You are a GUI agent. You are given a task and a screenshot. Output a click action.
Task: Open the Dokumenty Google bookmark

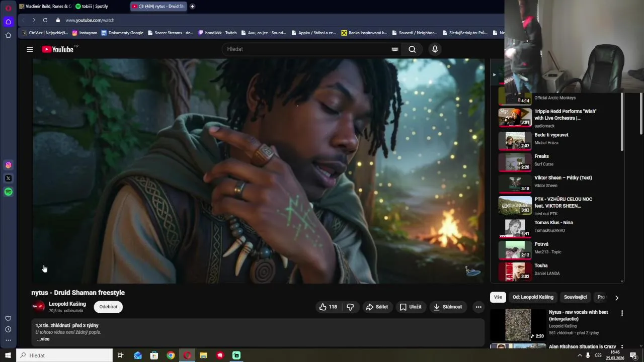click(x=122, y=33)
